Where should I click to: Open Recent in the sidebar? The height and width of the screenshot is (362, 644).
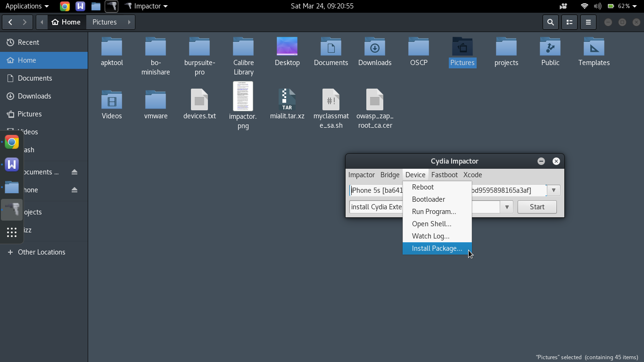44,42
